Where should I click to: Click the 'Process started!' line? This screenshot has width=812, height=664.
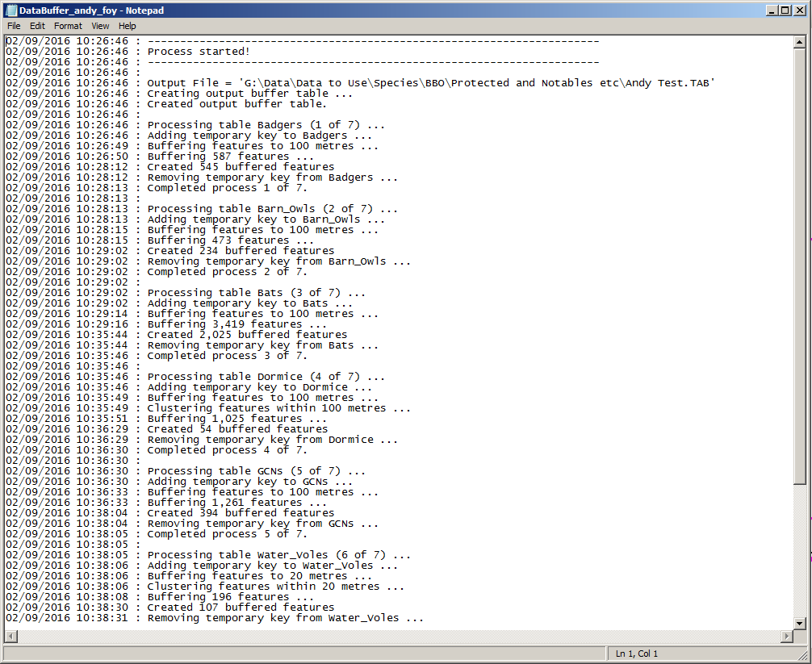[x=199, y=52]
